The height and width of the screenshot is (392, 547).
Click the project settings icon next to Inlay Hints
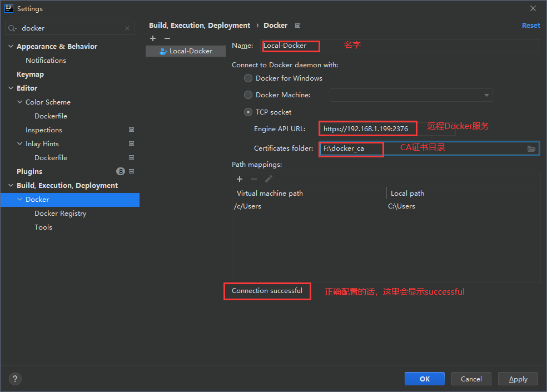132,143
